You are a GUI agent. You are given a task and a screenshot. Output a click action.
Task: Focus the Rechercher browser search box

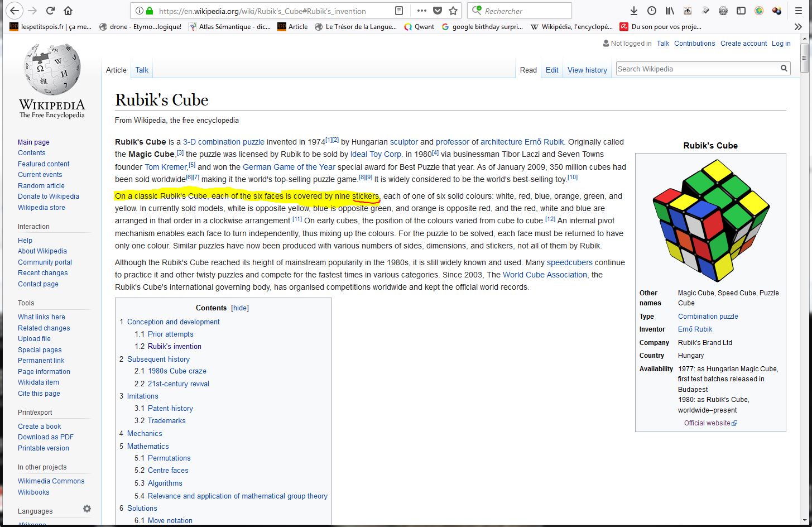(520, 11)
